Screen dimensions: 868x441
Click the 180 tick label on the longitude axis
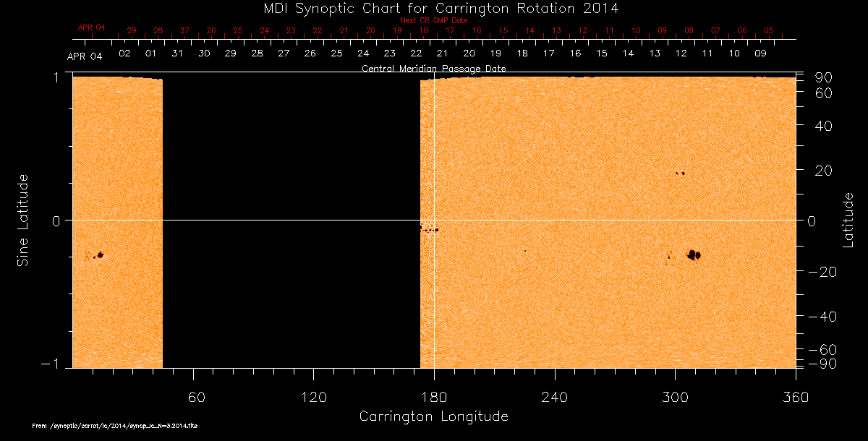tap(433, 396)
